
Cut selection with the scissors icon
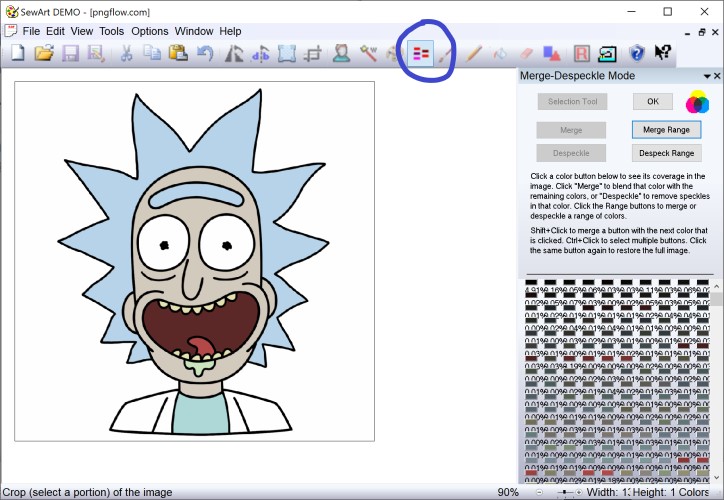[x=126, y=53]
